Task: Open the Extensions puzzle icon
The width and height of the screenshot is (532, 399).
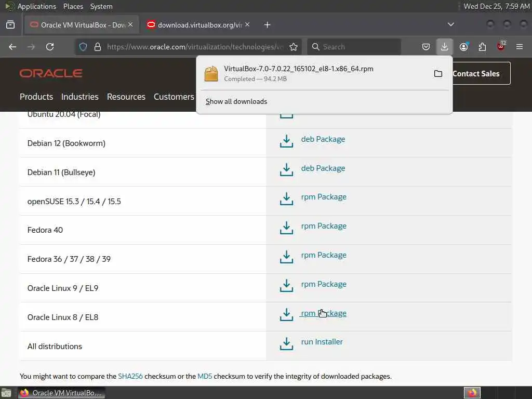Action: point(482,47)
